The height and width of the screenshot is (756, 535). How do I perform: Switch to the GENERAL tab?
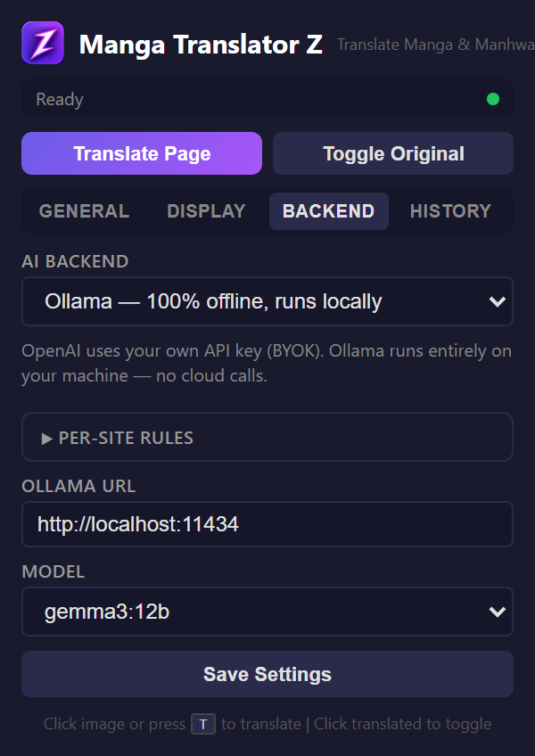point(84,211)
